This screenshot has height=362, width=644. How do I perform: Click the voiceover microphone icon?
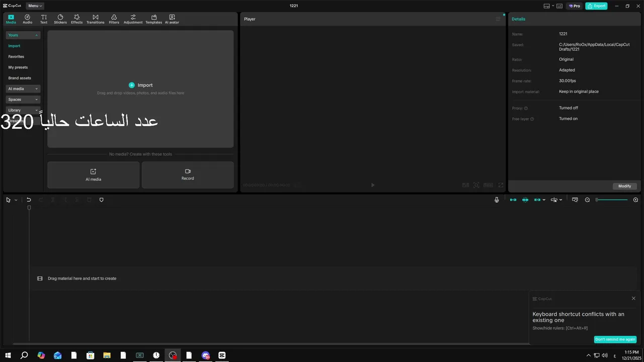pos(497,200)
